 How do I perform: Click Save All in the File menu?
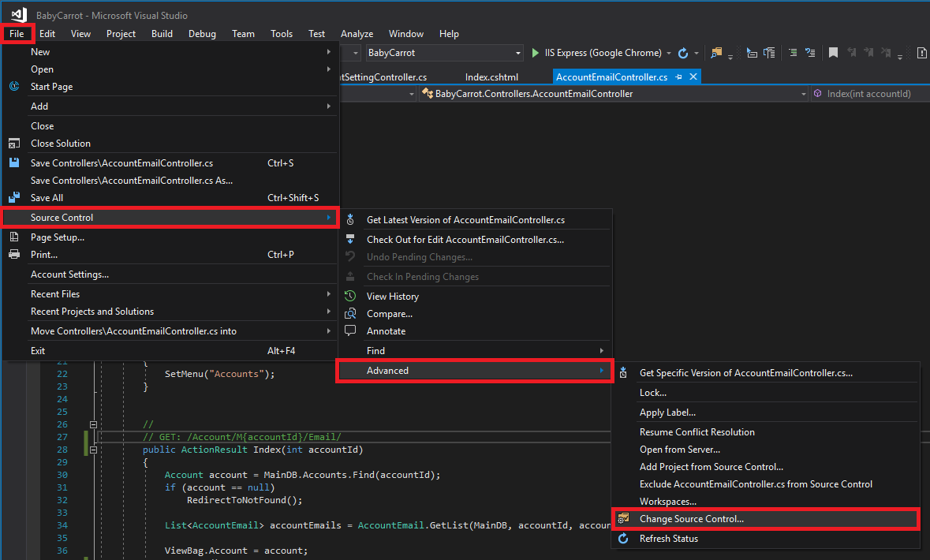(47, 198)
